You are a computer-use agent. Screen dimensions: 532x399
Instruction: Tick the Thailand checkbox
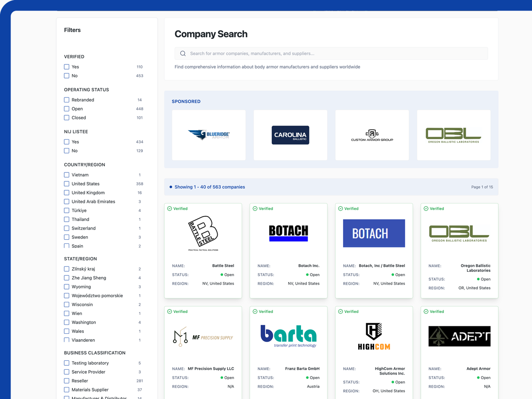tap(66, 219)
